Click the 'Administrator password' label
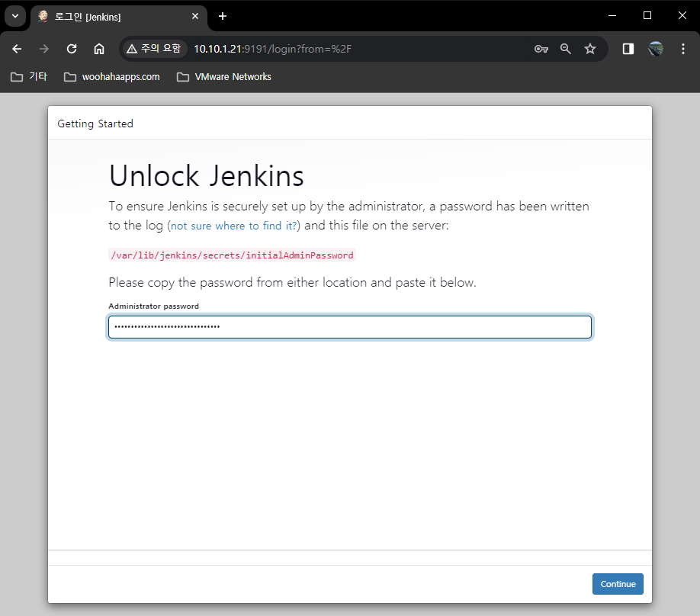This screenshot has height=616, width=700. coord(153,306)
